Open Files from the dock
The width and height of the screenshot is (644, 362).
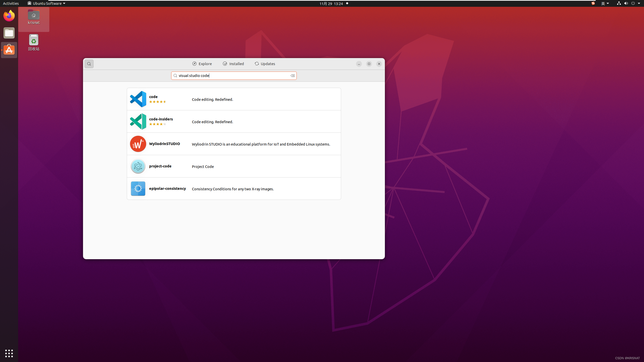pyautogui.click(x=9, y=33)
